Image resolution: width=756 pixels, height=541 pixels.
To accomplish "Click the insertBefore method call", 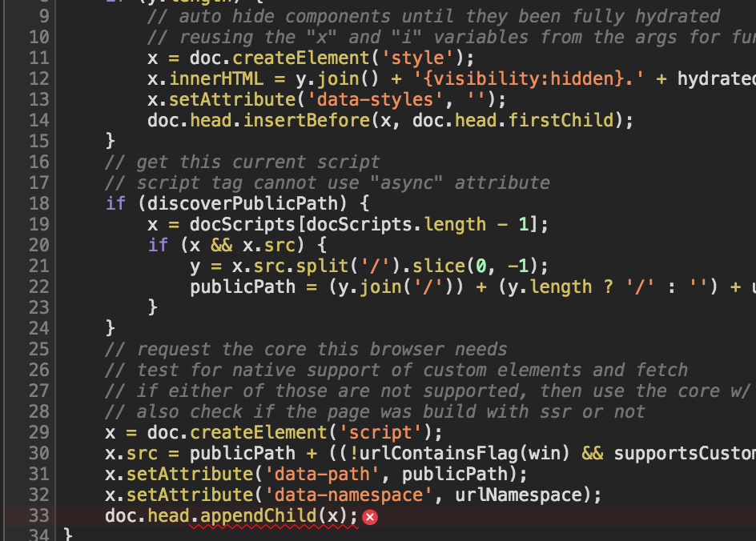I will click(x=306, y=120).
